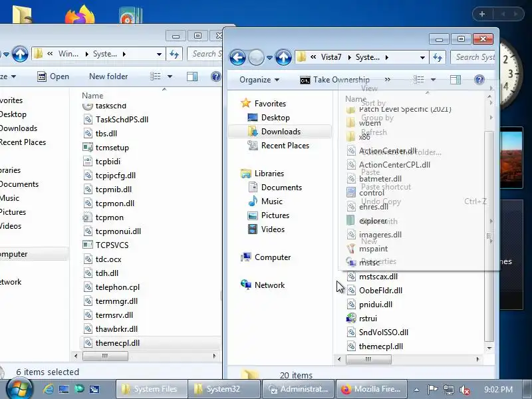532x399 pixels.
Task: Switch to Mozilla Firefox taskbar button
Action: 371,389
